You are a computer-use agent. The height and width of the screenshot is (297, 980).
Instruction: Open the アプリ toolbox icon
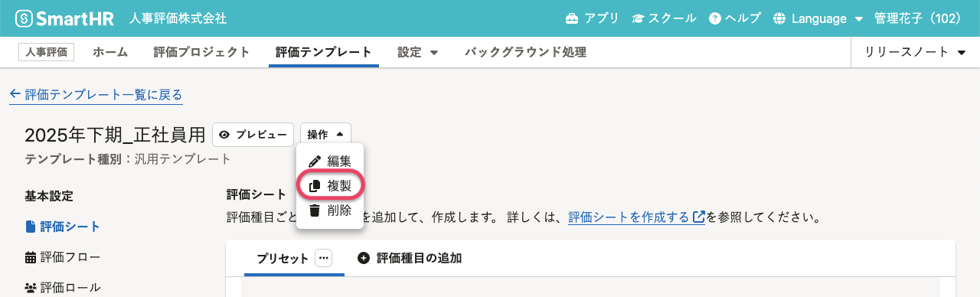pos(572,18)
